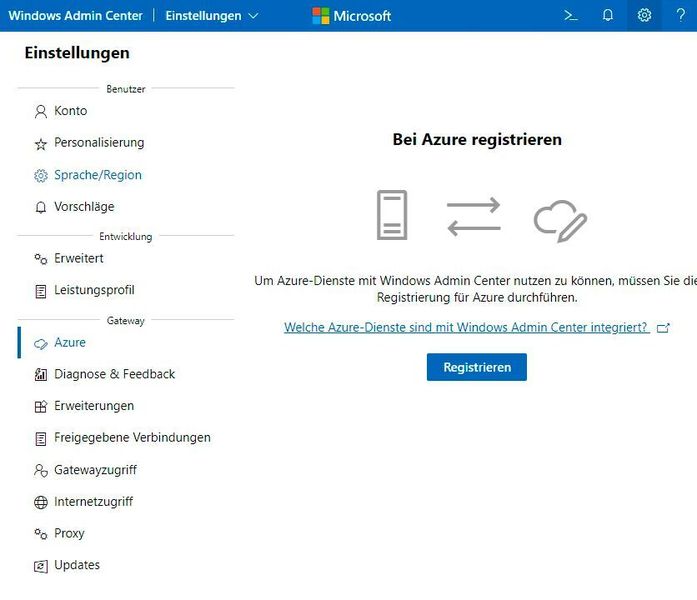The image size is (697, 600).
Task: Click the Konto person icon
Action: [40, 111]
